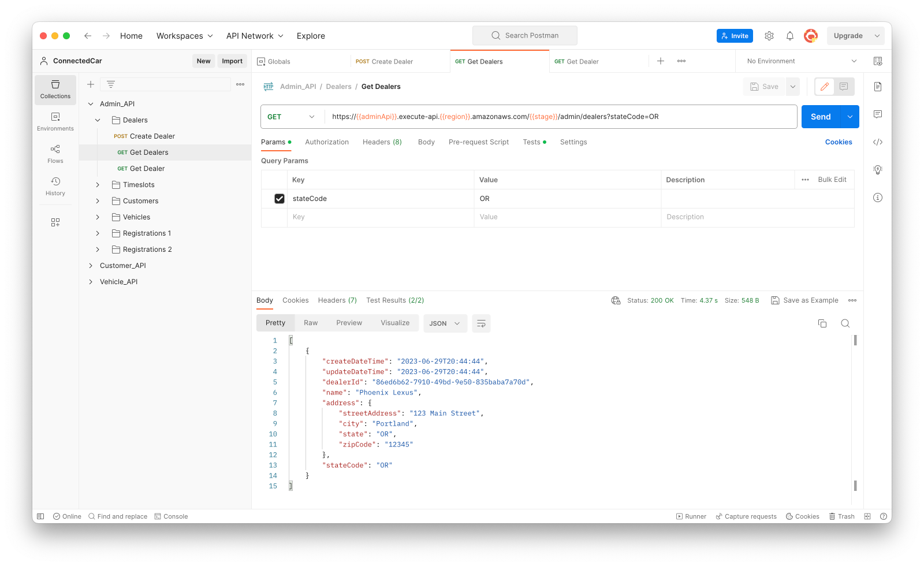The height and width of the screenshot is (566, 924).
Task: Click the response body vertical scrollbar
Action: click(x=855, y=413)
